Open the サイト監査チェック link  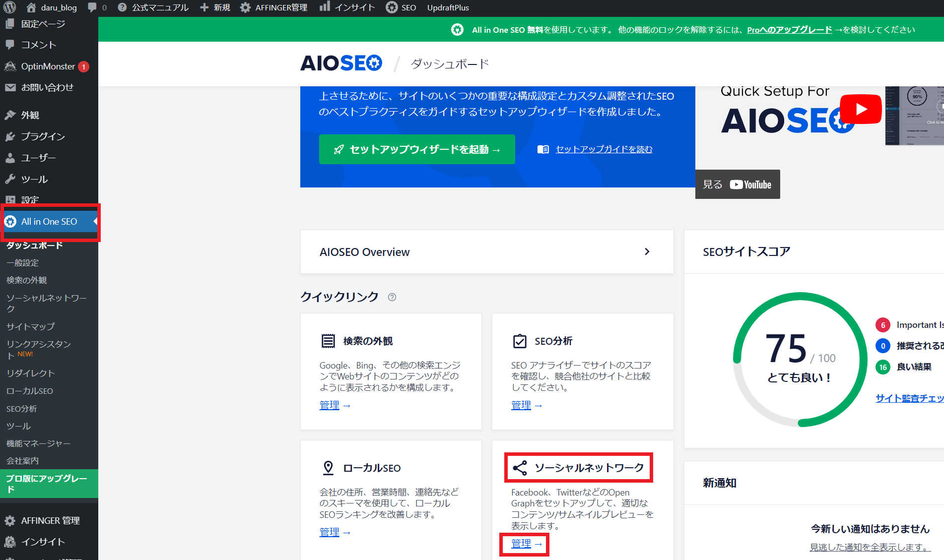click(909, 398)
